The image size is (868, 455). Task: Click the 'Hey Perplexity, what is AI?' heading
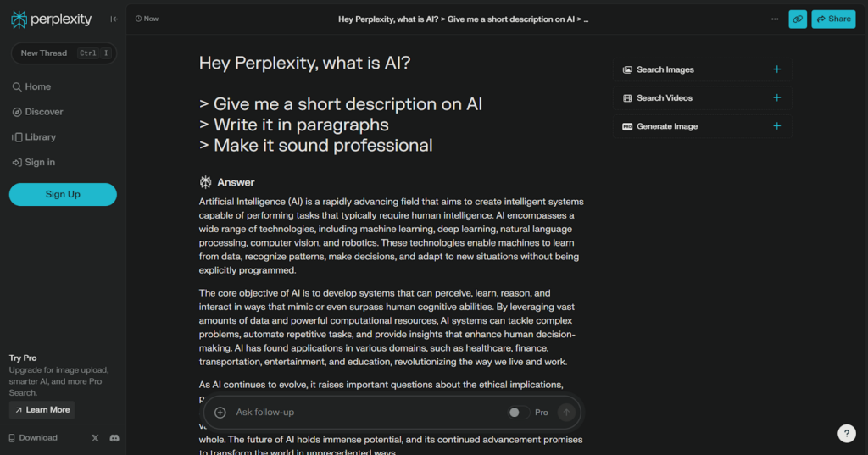click(x=304, y=63)
